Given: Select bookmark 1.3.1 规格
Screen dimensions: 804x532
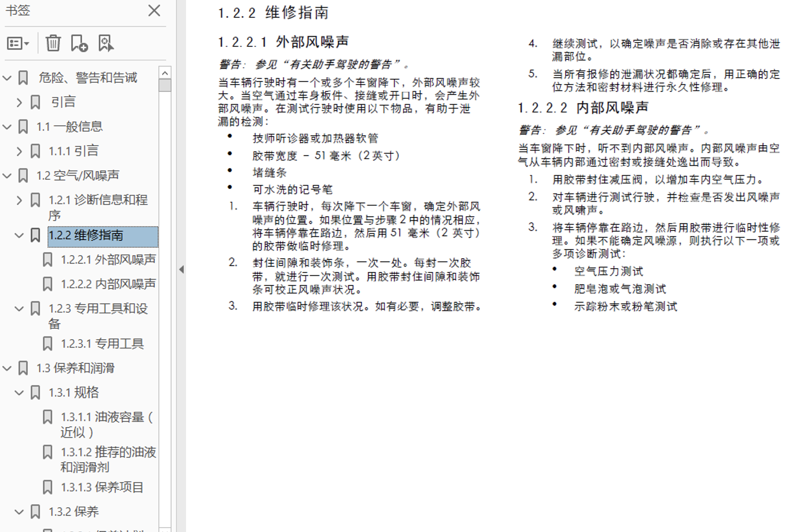Looking at the screenshot, I should [73, 393].
